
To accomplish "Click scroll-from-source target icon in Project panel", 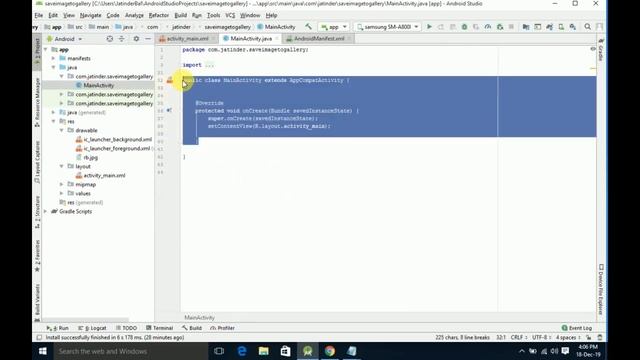I will click(x=110, y=39).
